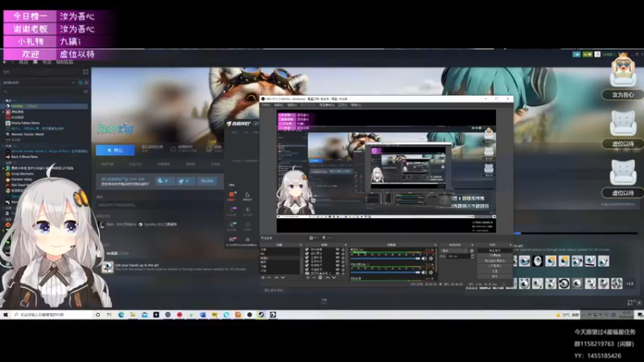The width and height of the screenshot is (644, 362).
Task: Click thumbs-down recommend button for FaceRig
Action: (x=185, y=181)
